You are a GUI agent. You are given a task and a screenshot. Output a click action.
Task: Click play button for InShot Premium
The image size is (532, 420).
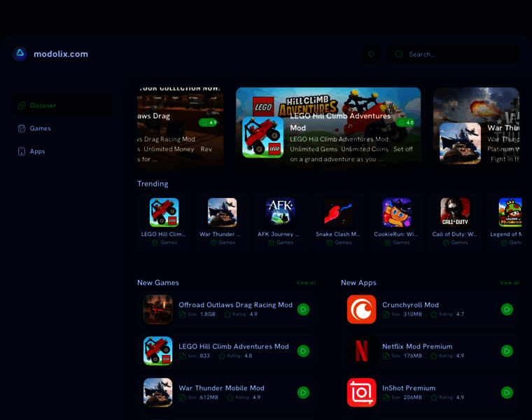(507, 393)
